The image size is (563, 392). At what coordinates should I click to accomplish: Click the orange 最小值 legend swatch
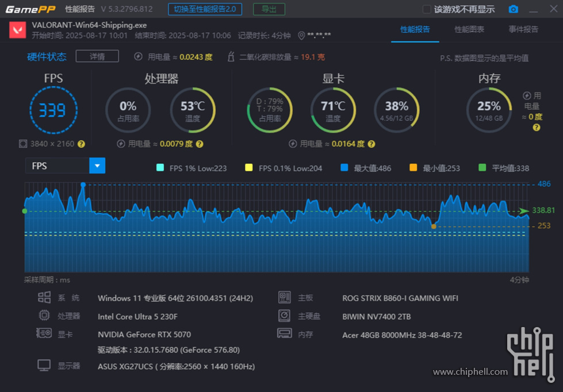(413, 168)
